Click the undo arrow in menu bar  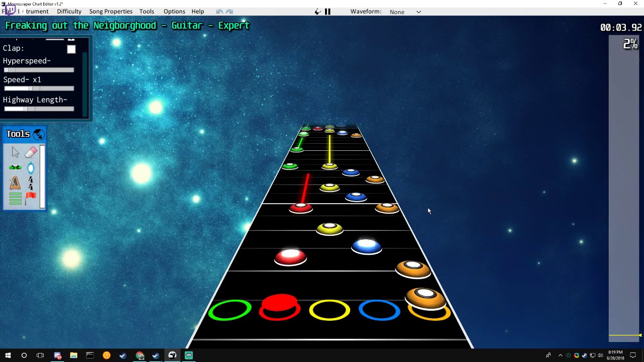pos(219,12)
